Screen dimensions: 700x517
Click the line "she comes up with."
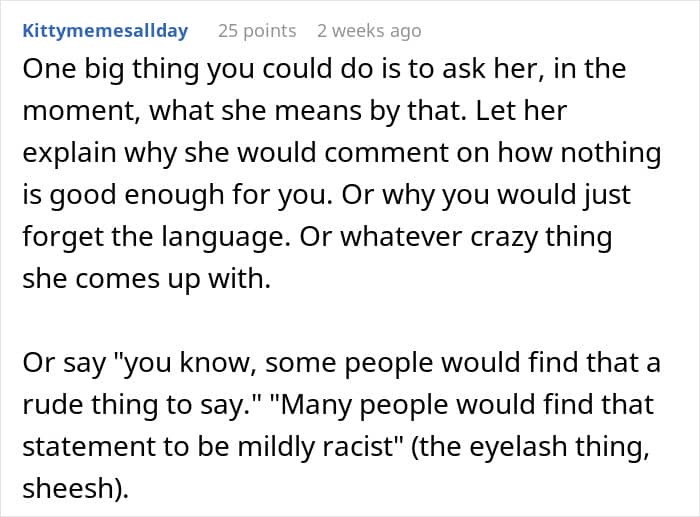(x=146, y=279)
